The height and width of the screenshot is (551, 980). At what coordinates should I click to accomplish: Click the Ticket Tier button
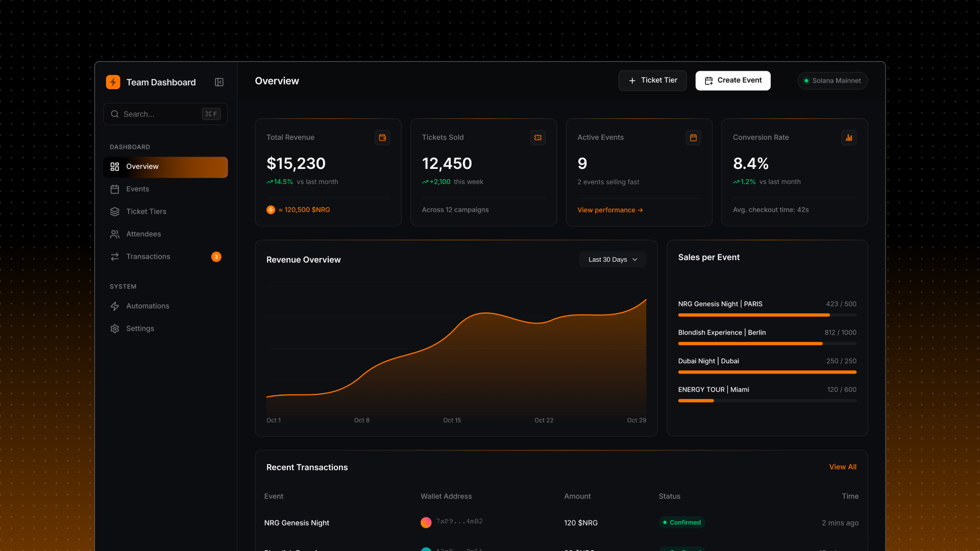tap(652, 80)
